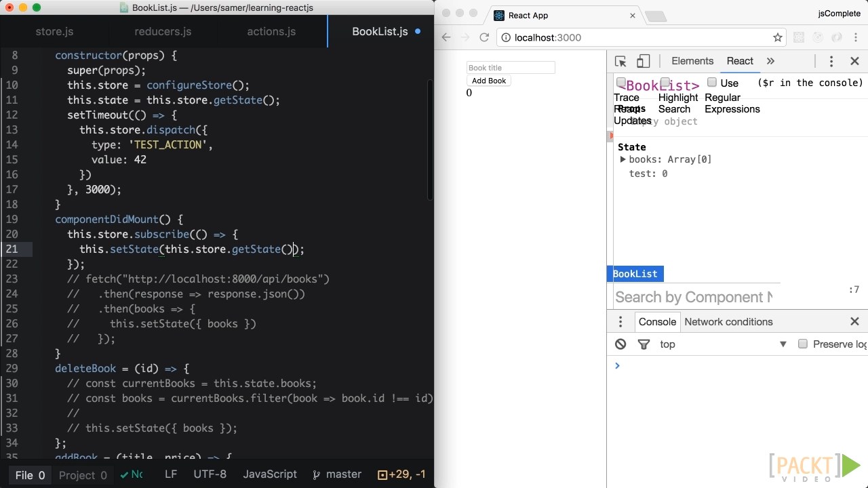The height and width of the screenshot is (488, 868).
Task: Switch to the Network conditions tab
Action: click(x=728, y=322)
